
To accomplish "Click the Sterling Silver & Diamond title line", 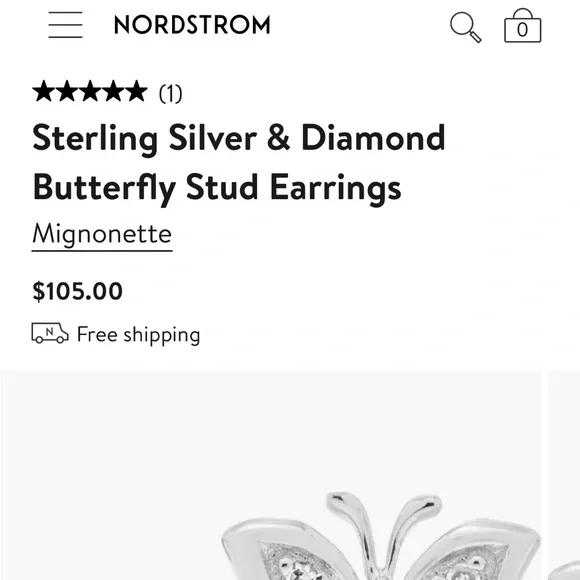I will [x=239, y=139].
